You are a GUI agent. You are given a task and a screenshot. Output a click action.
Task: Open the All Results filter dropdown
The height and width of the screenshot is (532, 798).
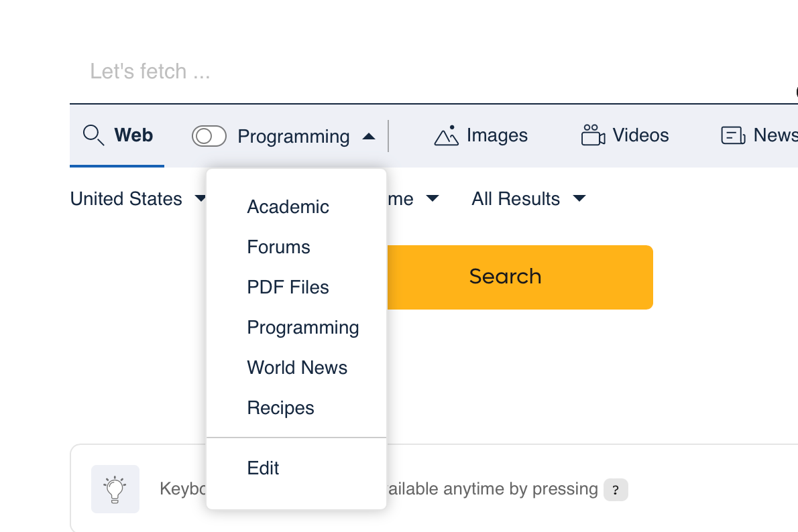coord(529,198)
